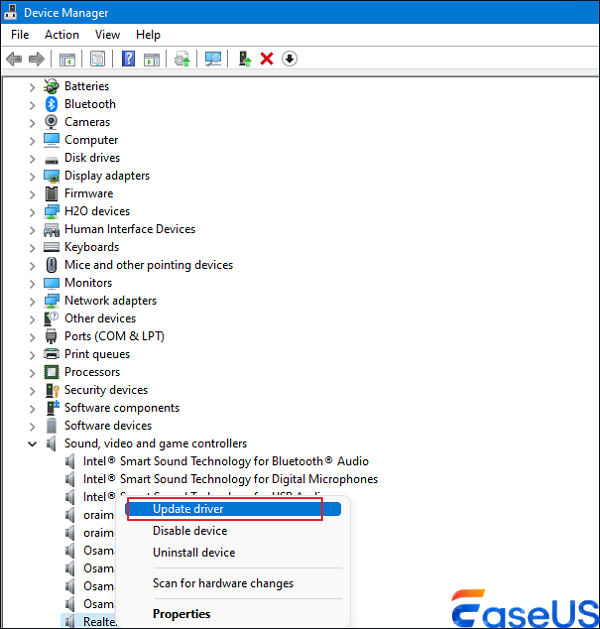Open the File menu

20,35
